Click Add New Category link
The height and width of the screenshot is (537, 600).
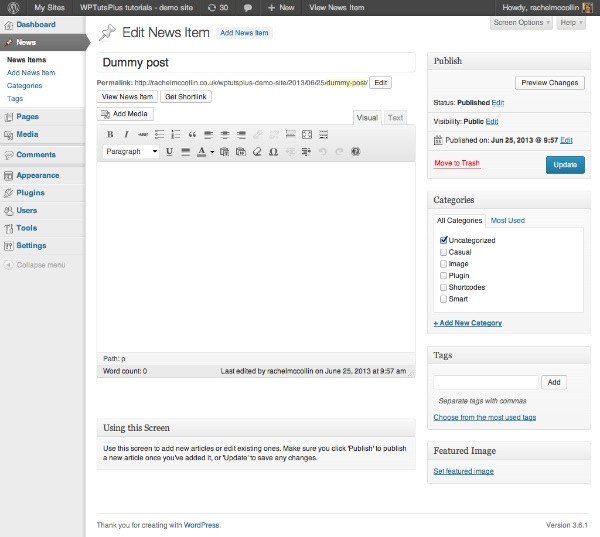(468, 323)
